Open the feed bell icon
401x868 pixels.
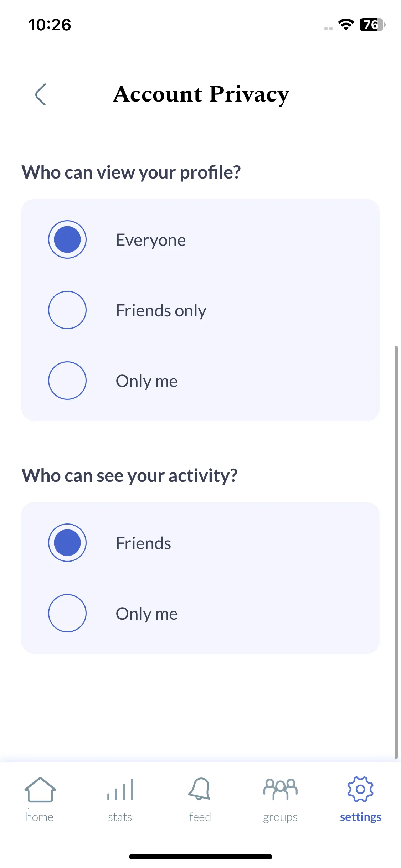coord(200,789)
